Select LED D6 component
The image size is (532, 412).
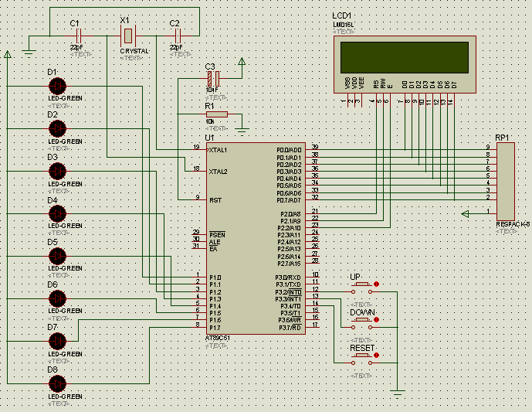tap(57, 298)
